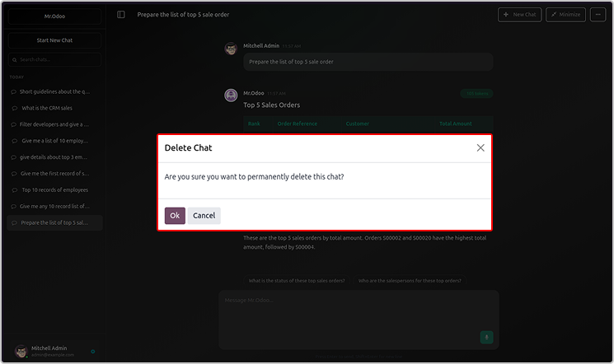The image size is (614, 364).
Task: Click the New Chat plus button
Action: pos(519,15)
